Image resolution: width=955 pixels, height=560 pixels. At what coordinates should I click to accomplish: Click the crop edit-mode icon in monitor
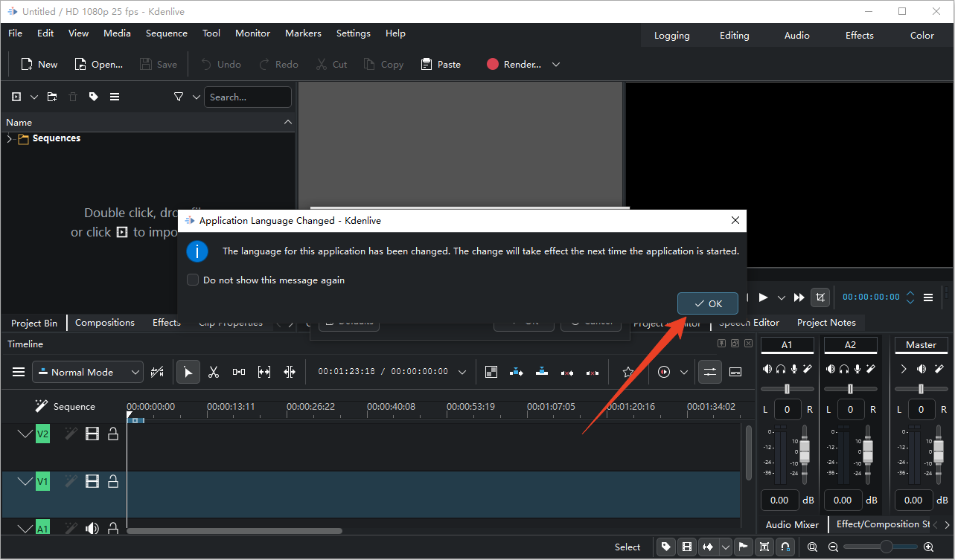pos(820,297)
